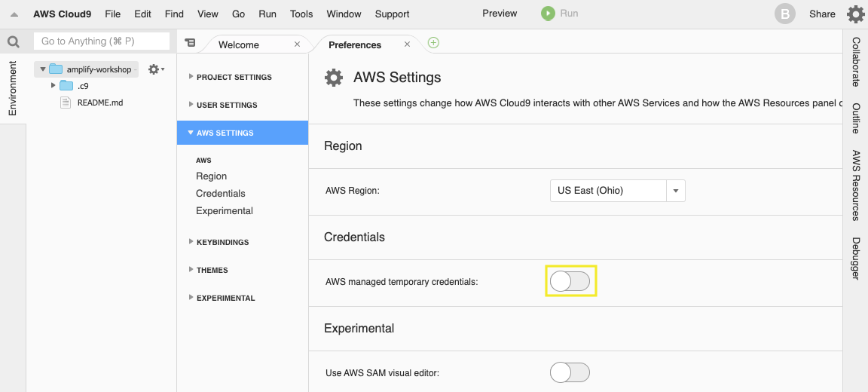Open the Environment side panel
This screenshot has height=392, width=868.
click(13, 89)
